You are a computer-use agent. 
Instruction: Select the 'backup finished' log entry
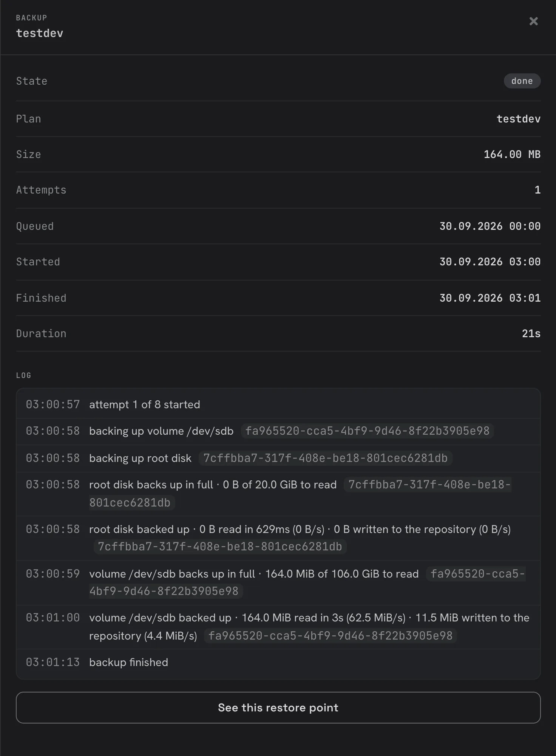[x=278, y=662]
